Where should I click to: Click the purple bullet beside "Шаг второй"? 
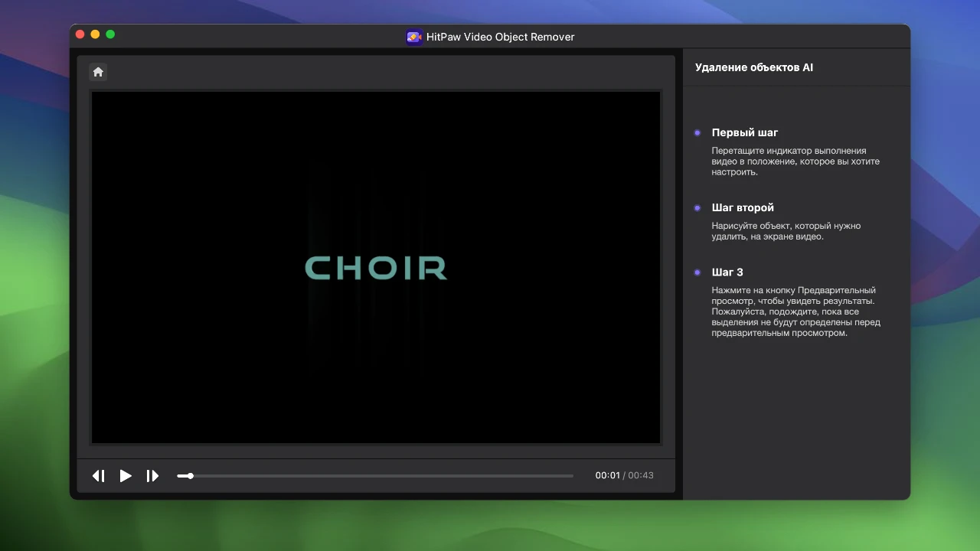pyautogui.click(x=697, y=207)
